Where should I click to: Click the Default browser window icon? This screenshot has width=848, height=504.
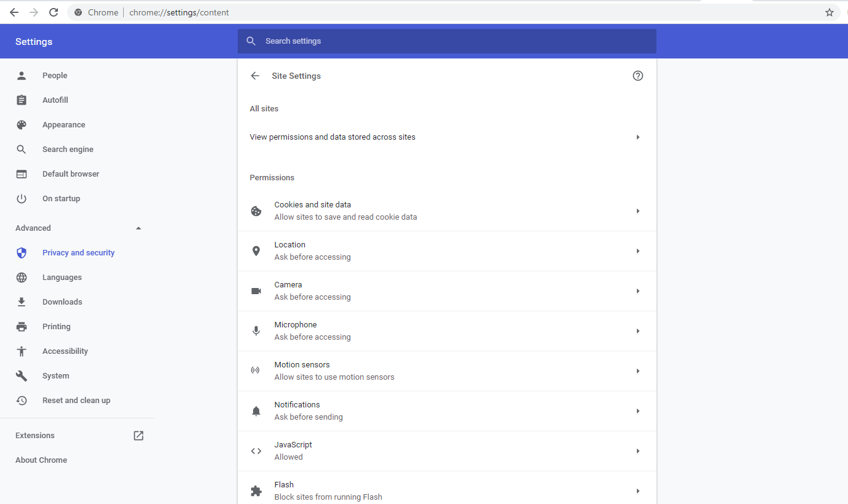click(x=22, y=174)
